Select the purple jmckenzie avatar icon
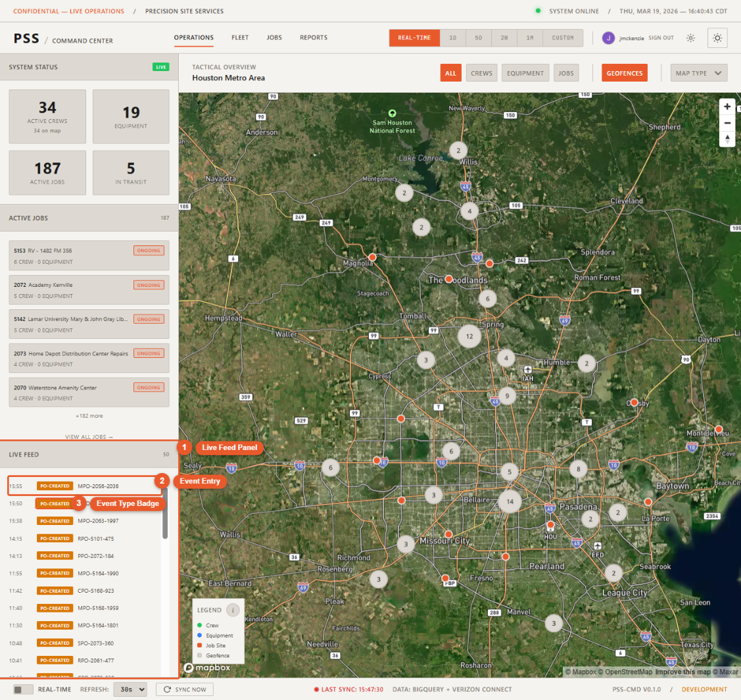Screen dimensions: 741x700 (x=608, y=37)
